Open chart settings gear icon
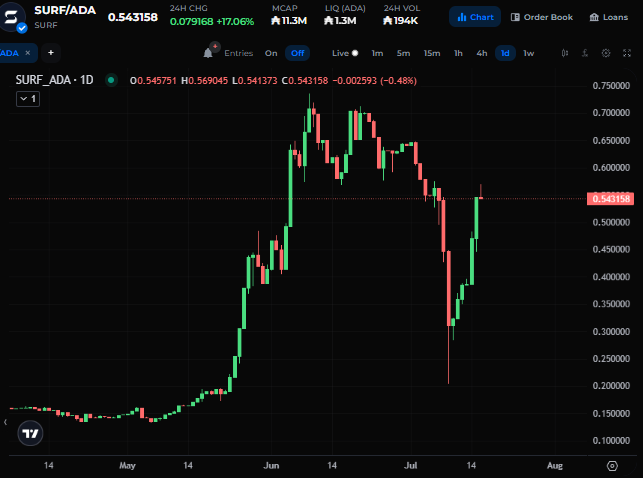Screen dimensions: 643x478 coord(606,53)
